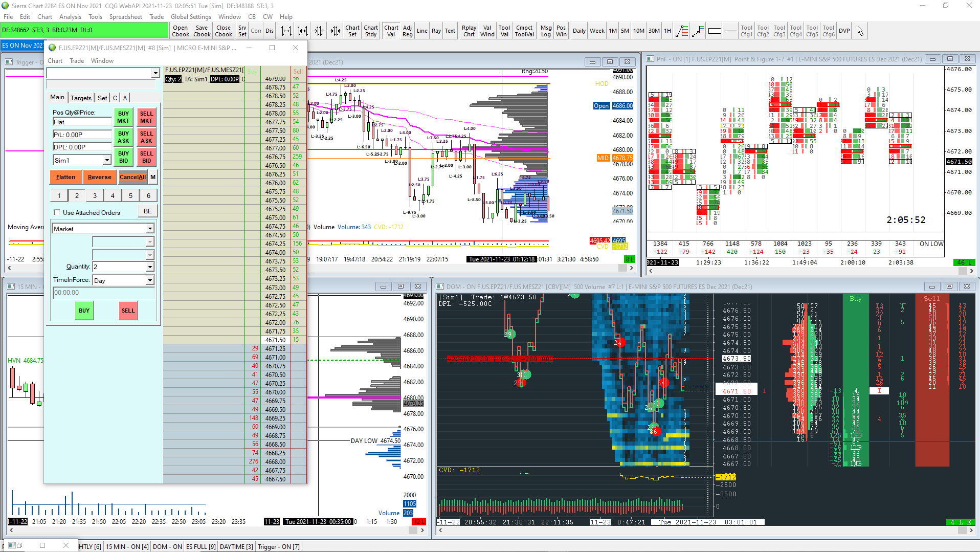Select quantity preset 1
Screen dimensions: 980x552
tap(59, 196)
